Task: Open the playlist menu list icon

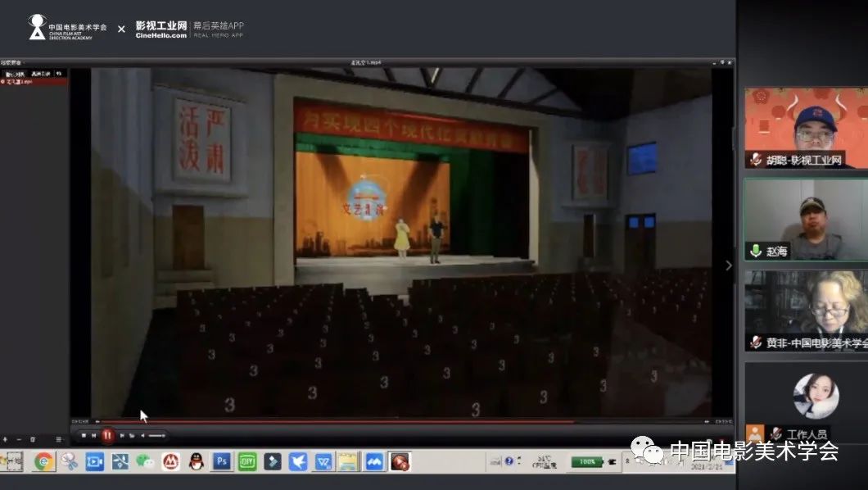Action: point(58,439)
